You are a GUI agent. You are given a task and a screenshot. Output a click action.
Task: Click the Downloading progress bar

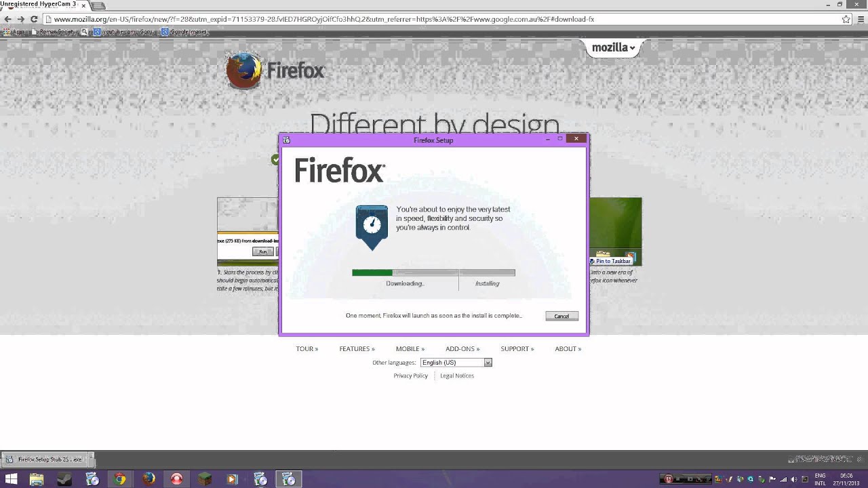[405, 272]
